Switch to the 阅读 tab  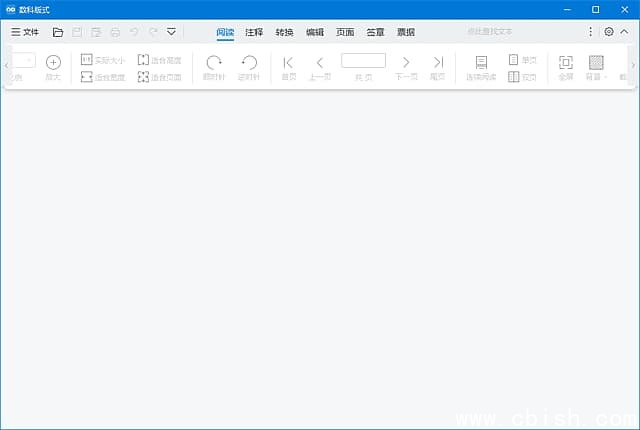225,32
